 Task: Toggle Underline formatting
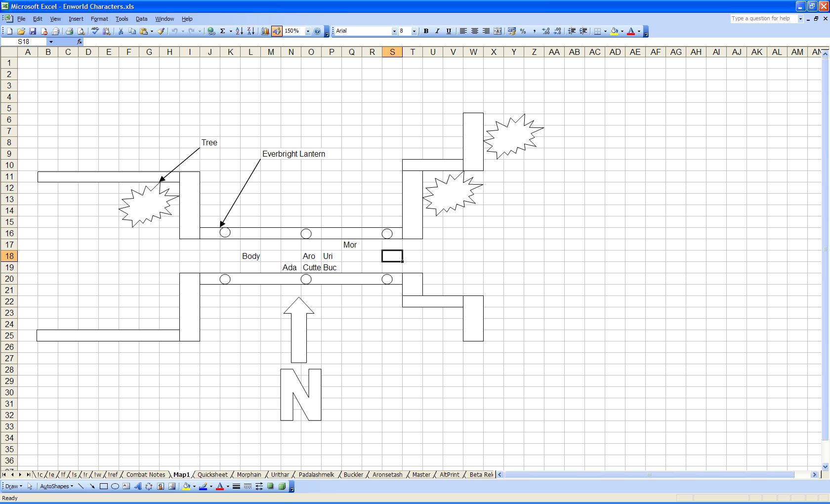point(449,31)
